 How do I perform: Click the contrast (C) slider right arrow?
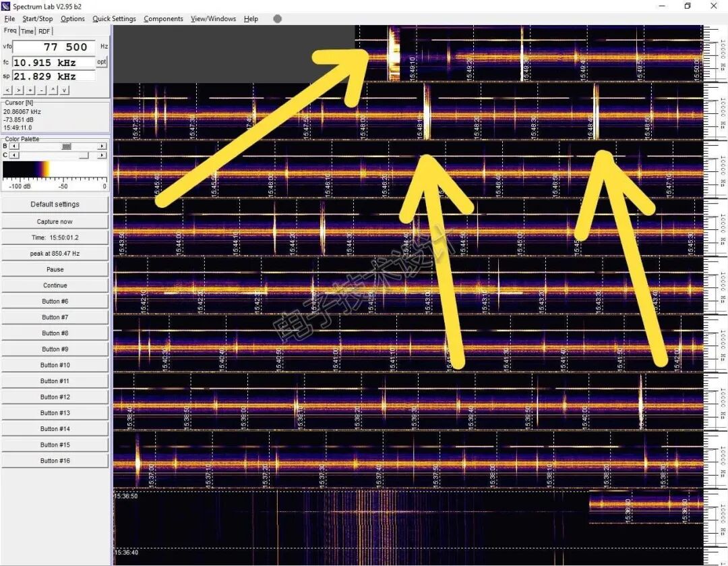click(x=102, y=155)
